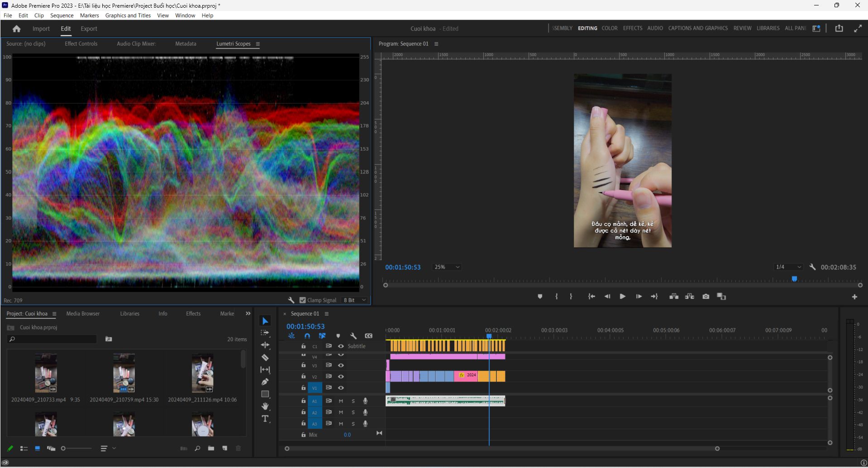Switch to CAPTIONS AND GRAPHICS workspace
This screenshot has height=468, width=868.
pyautogui.click(x=698, y=28)
